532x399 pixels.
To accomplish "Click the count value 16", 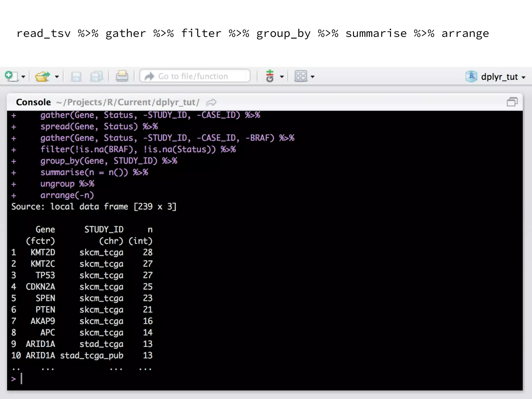I will point(148,321).
